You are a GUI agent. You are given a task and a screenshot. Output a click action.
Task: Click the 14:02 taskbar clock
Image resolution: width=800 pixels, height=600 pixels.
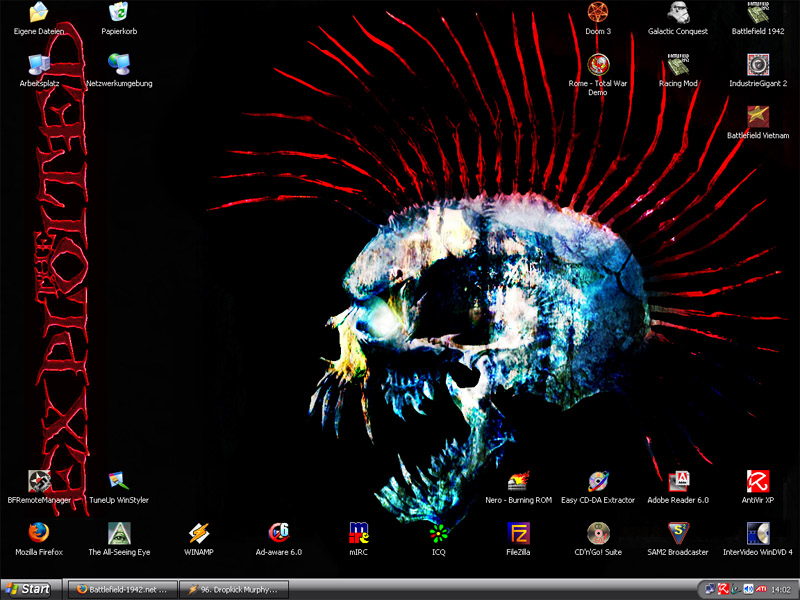781,590
